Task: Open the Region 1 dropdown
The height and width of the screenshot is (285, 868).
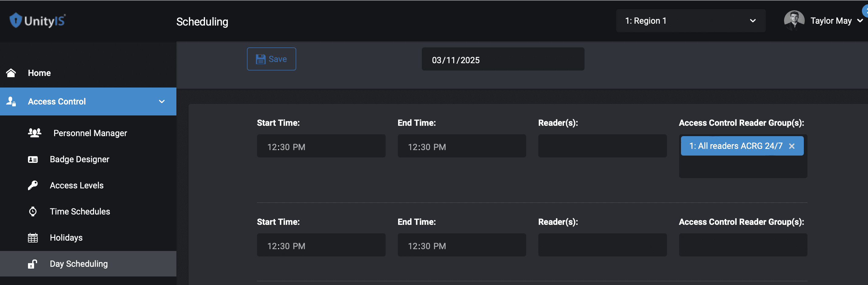Action: tap(691, 21)
